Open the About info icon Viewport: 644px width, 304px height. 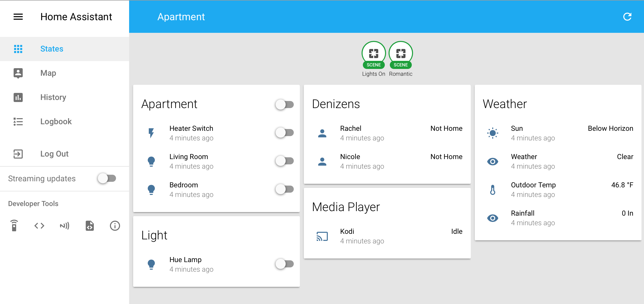(115, 225)
